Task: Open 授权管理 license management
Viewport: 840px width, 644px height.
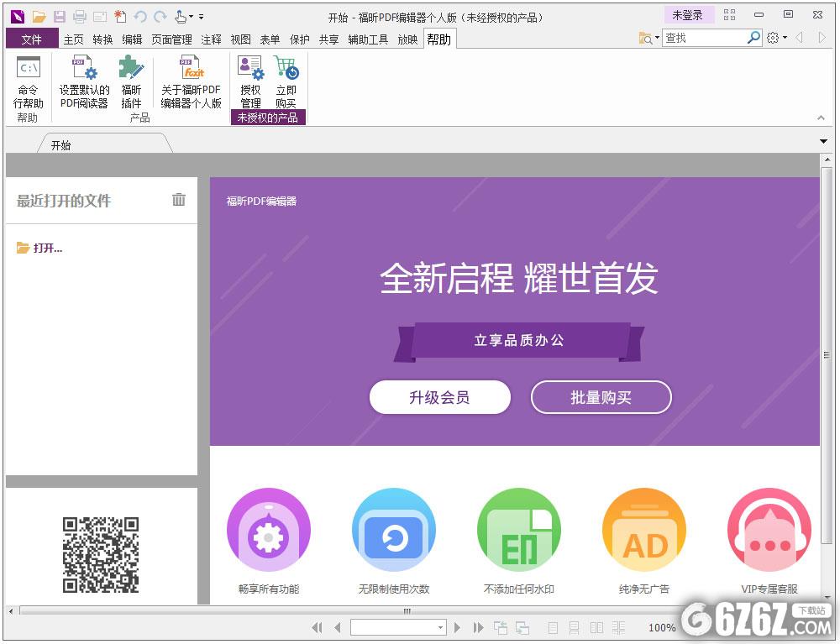Action: (x=250, y=82)
